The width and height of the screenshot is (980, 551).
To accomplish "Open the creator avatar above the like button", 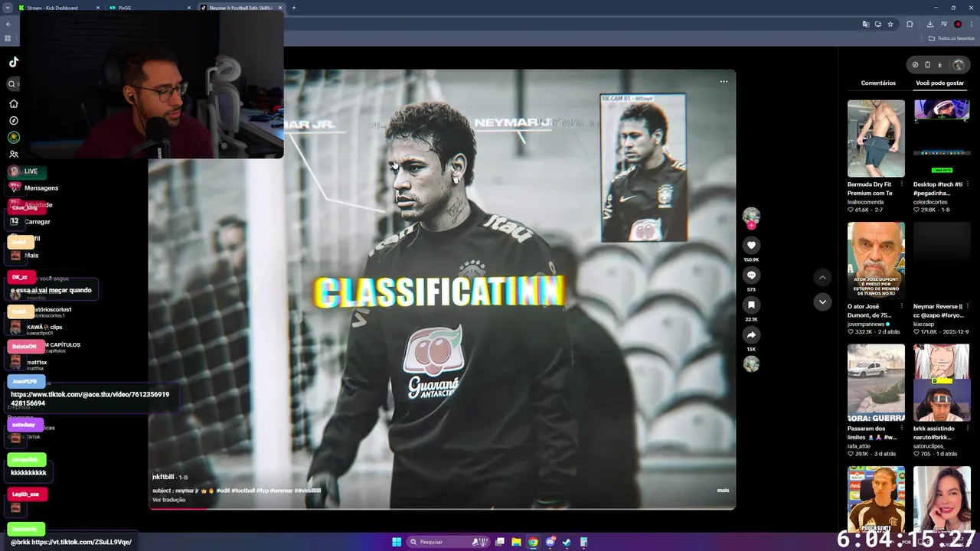I will pyautogui.click(x=751, y=216).
